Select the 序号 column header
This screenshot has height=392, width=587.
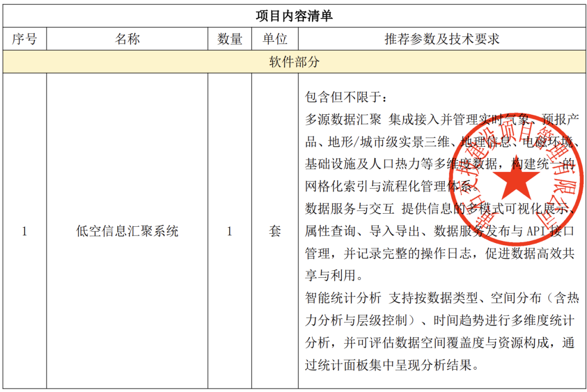[x=24, y=39]
